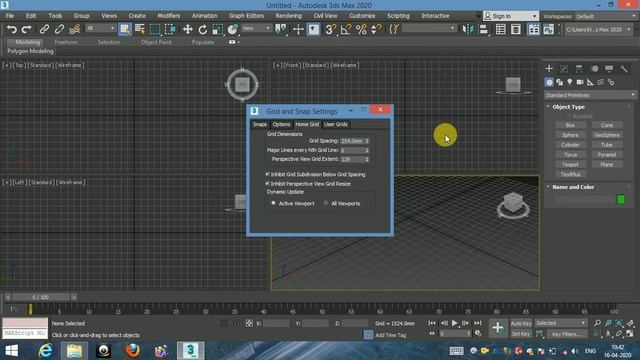Toggle the Spinner Snap icon
640x360 pixels.
click(x=376, y=29)
